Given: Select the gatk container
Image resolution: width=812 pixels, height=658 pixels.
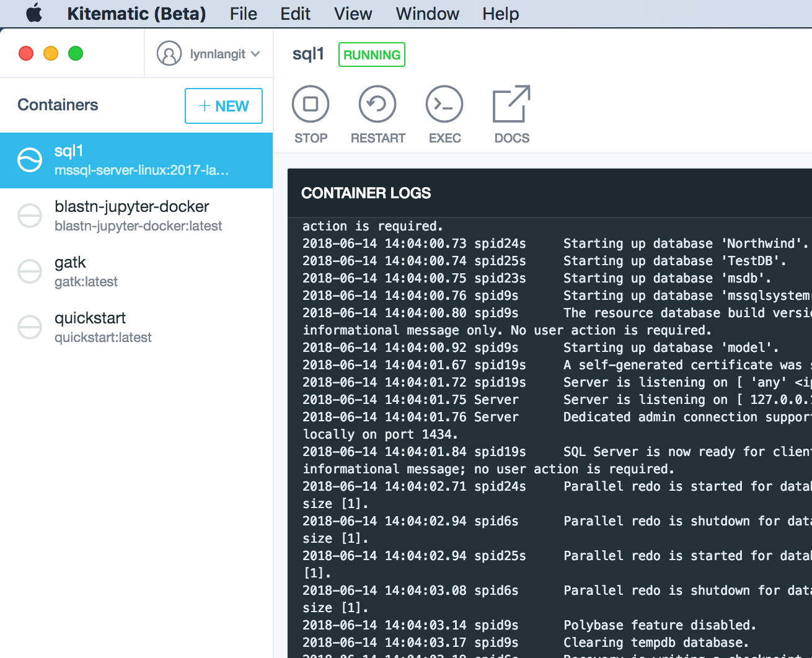Looking at the screenshot, I should coord(136,272).
